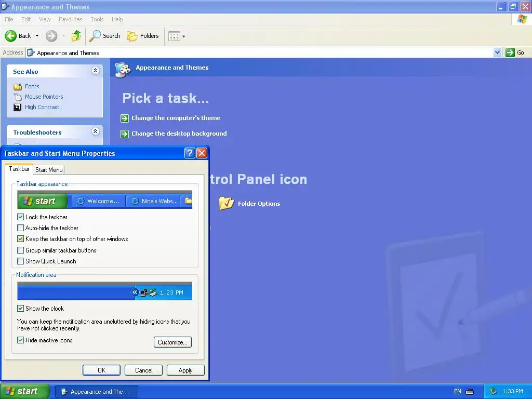Select Change the computer's theme task
Viewport: 532px width, 399px height.
tap(176, 118)
